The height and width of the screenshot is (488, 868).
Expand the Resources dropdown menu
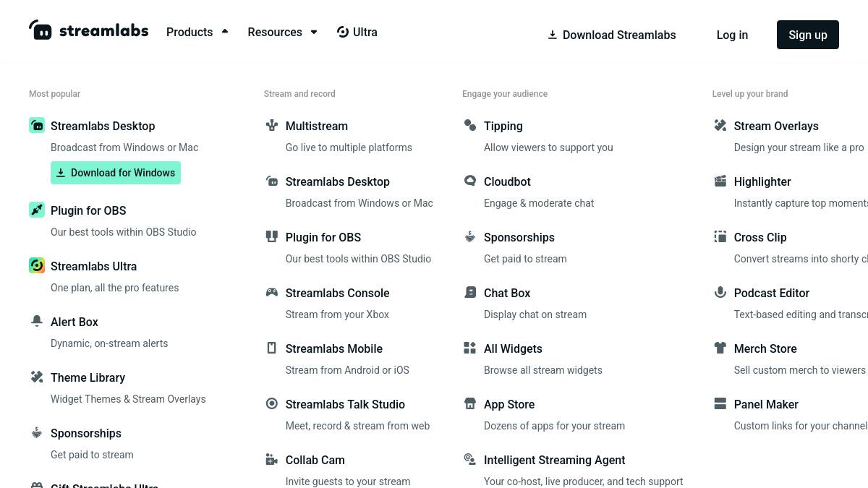point(282,32)
